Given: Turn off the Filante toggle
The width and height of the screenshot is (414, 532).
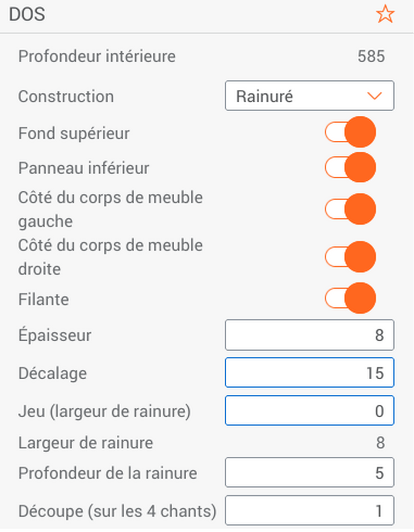Looking at the screenshot, I should coord(350,299).
